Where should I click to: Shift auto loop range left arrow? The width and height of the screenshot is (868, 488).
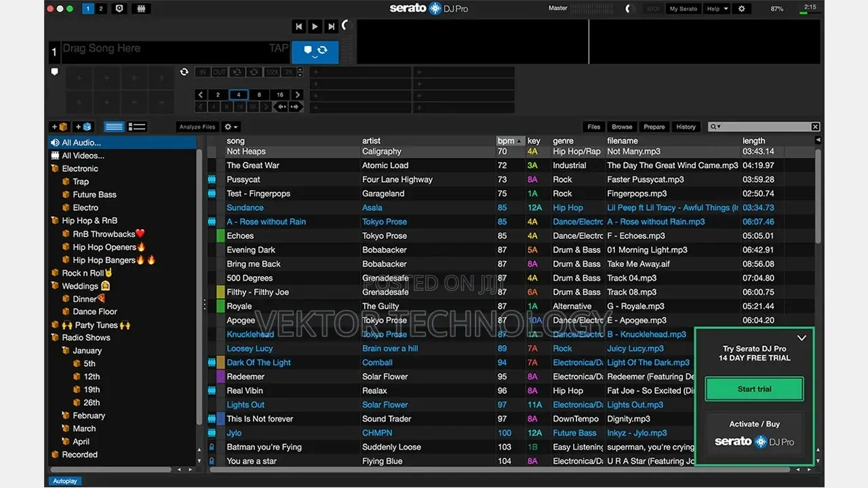201,95
